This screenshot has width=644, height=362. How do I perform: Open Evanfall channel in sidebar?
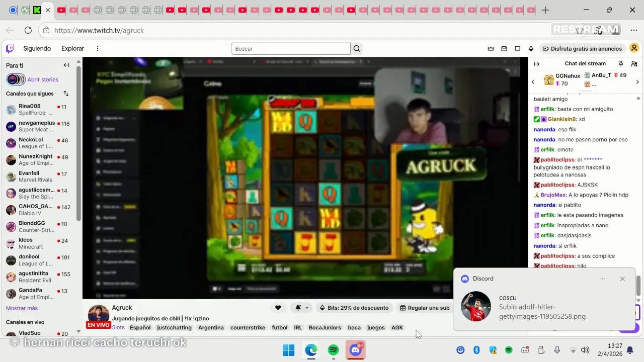38,176
